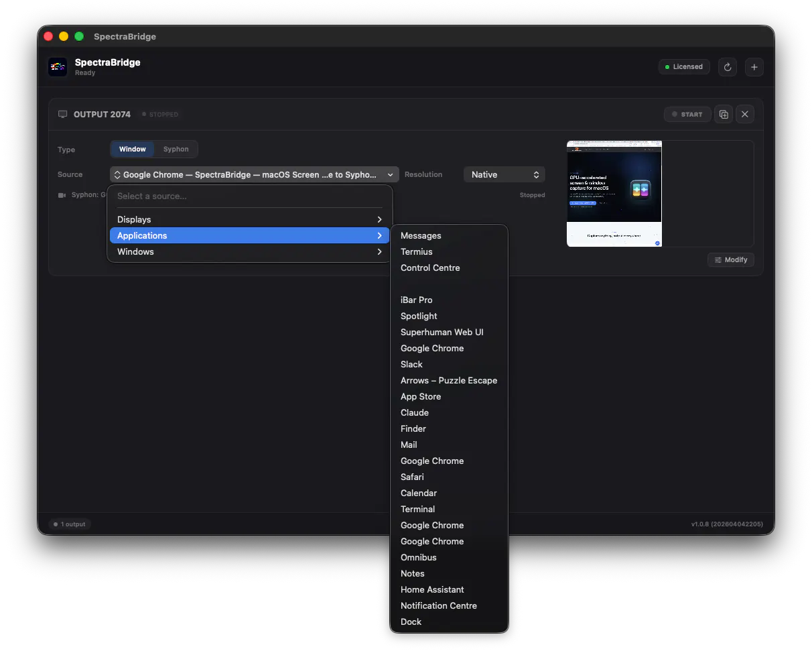
Task: Switch type to Syphon
Action: coord(176,149)
